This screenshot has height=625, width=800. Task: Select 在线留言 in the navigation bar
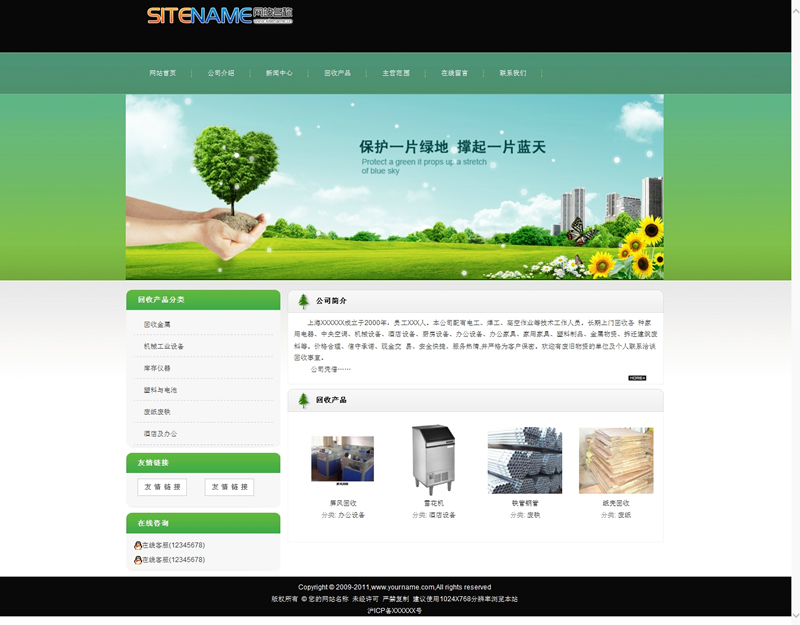click(x=454, y=73)
